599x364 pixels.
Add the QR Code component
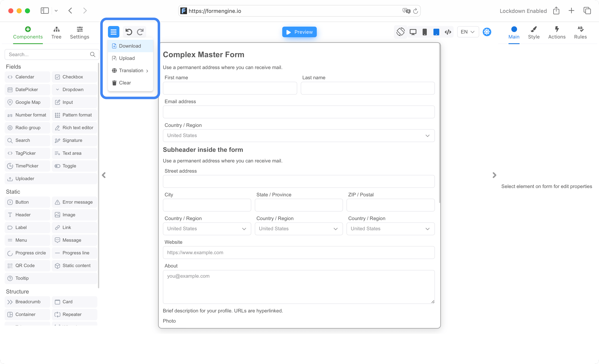point(27,266)
